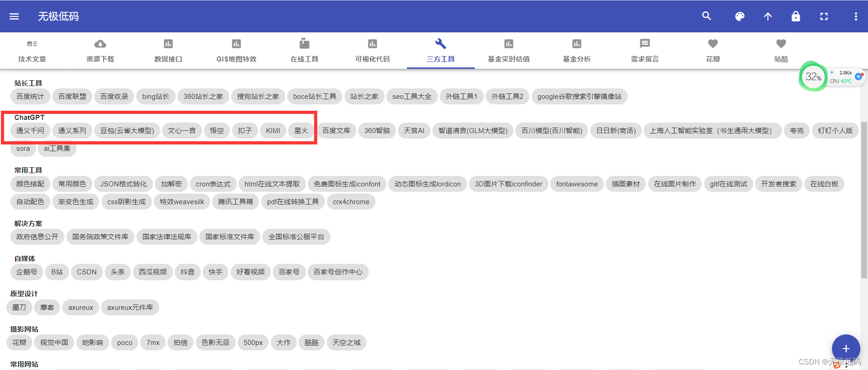Screen dimensions: 868x370
Task: Switch to the 技术文章 tab
Action: coord(32,51)
